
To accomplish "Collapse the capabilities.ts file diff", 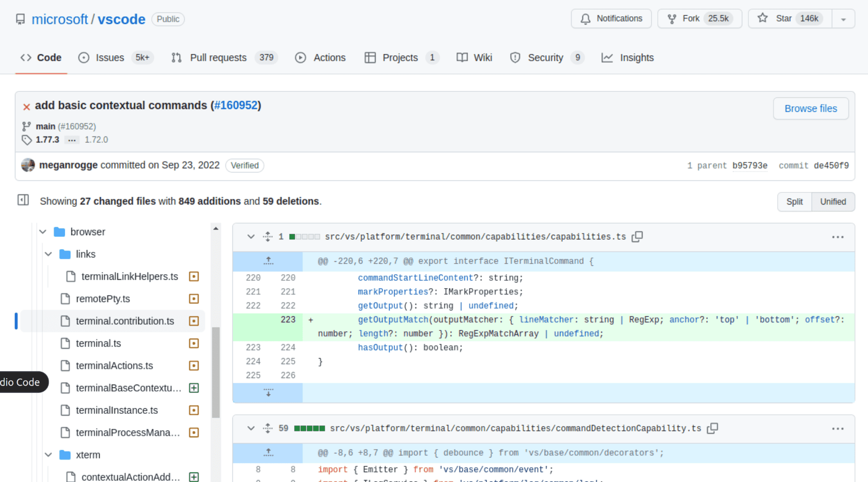I will click(x=251, y=237).
